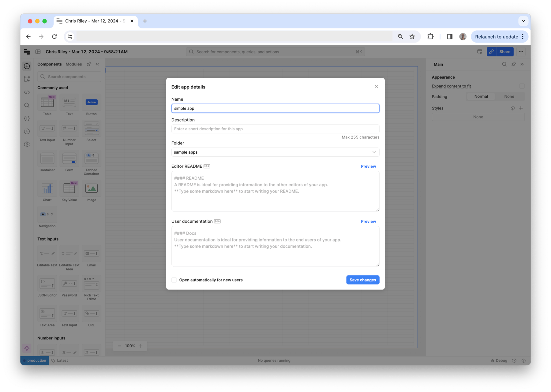Image resolution: width=551 pixels, height=392 pixels.
Task: Select the Image component
Action: (x=91, y=192)
